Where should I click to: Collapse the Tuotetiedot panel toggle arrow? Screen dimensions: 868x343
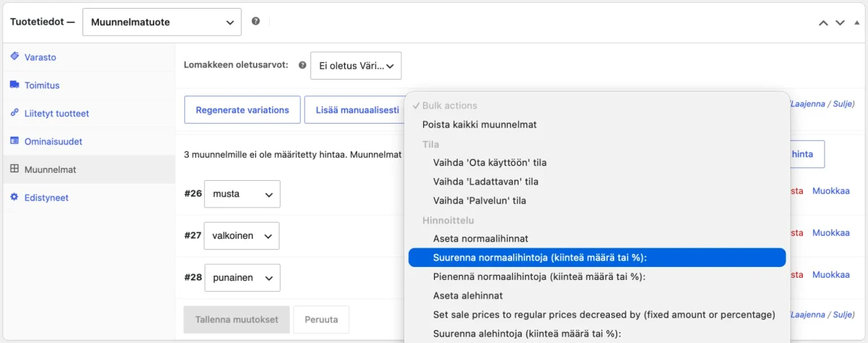coord(856,22)
